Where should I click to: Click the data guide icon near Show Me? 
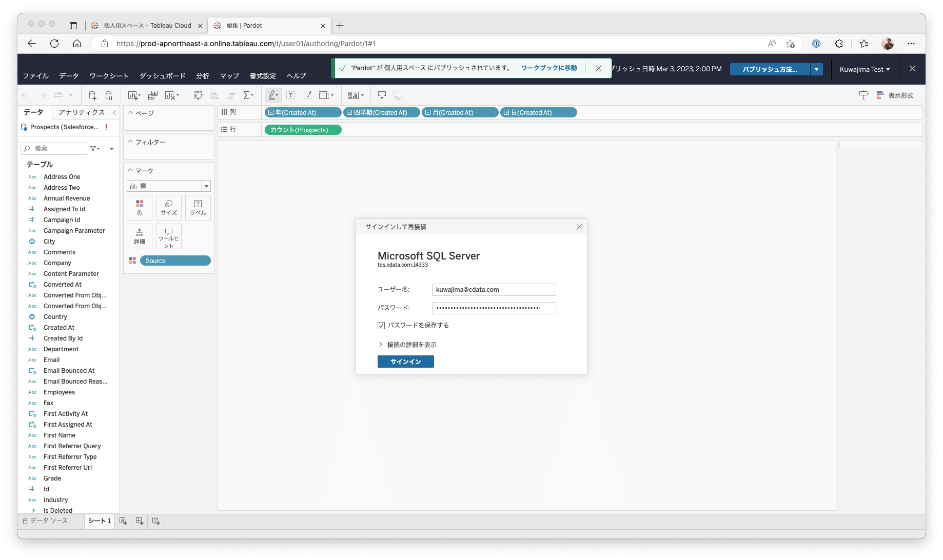863,95
